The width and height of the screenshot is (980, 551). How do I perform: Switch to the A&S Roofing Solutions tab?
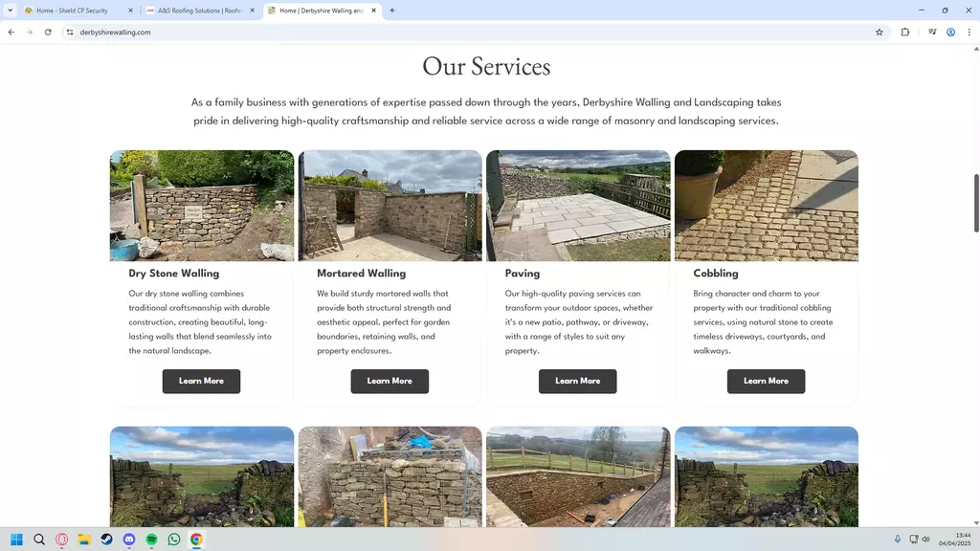tap(200, 11)
